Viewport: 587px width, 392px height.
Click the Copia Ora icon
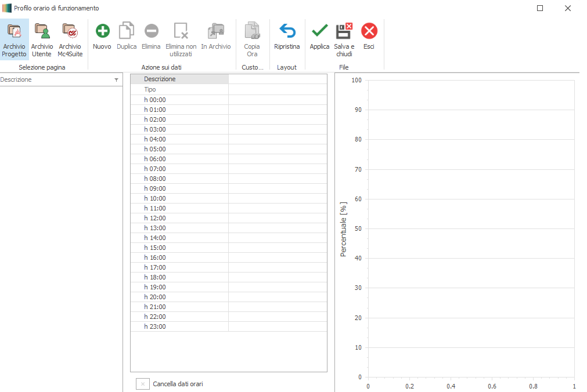(252, 31)
